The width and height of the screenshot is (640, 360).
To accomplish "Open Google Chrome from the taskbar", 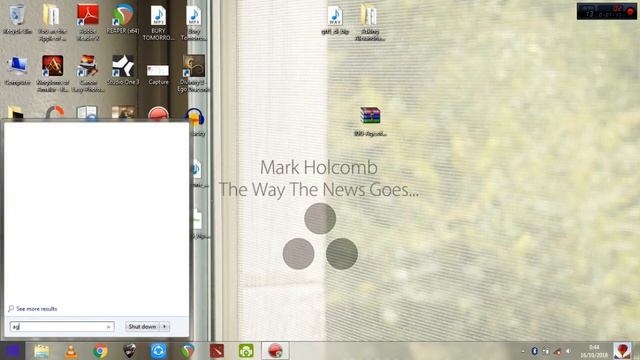I will click(x=100, y=351).
